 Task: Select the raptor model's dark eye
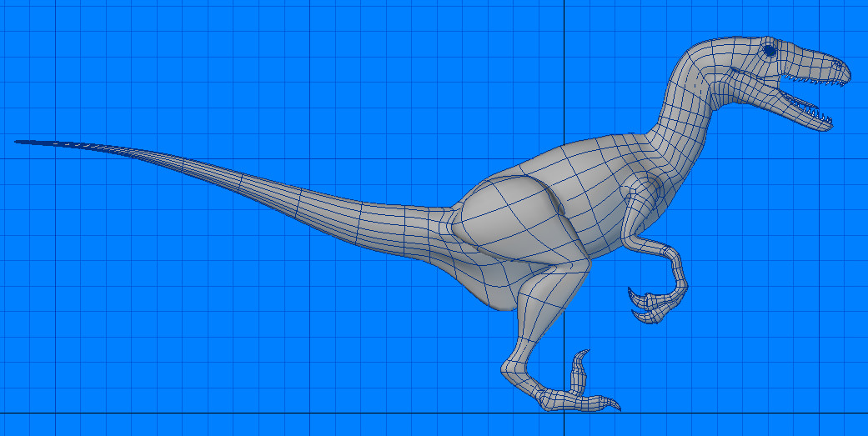[770, 50]
